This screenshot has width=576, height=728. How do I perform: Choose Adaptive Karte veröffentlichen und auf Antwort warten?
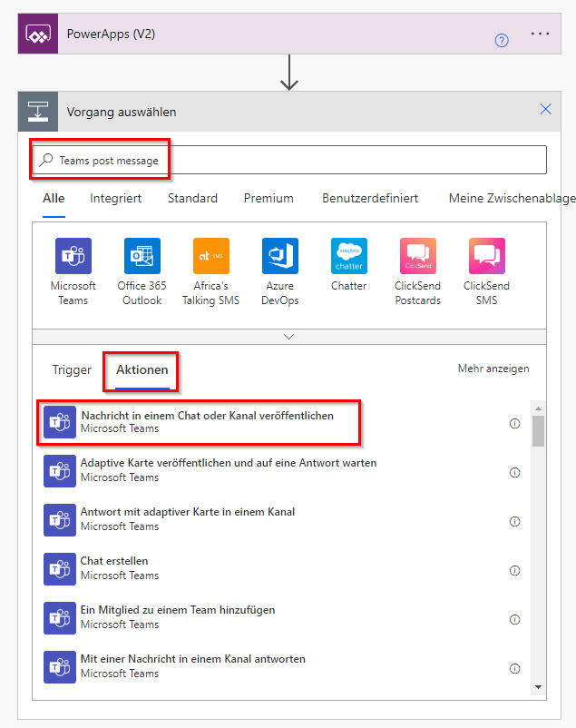282,471
